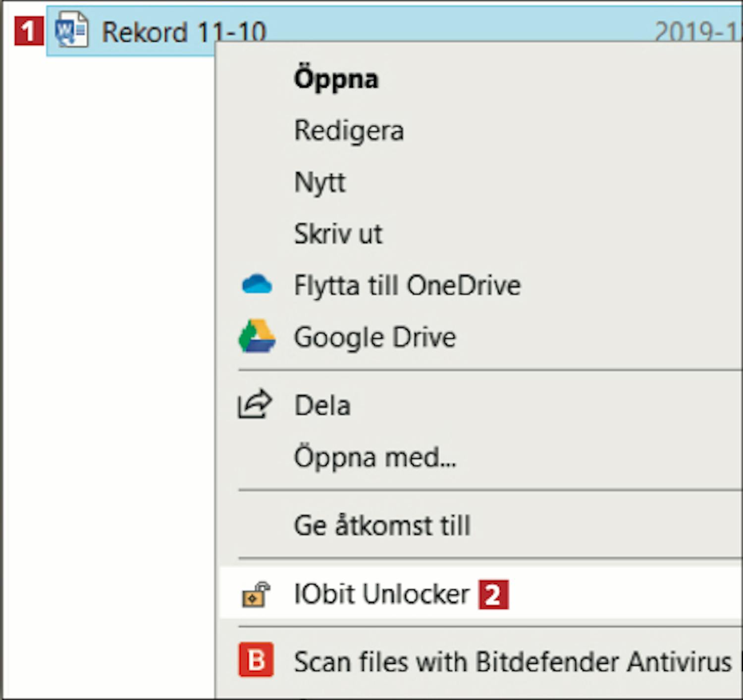Viewport: 743px width, 700px height.
Task: Select the Rekord 11-10 file name
Action: (184, 33)
